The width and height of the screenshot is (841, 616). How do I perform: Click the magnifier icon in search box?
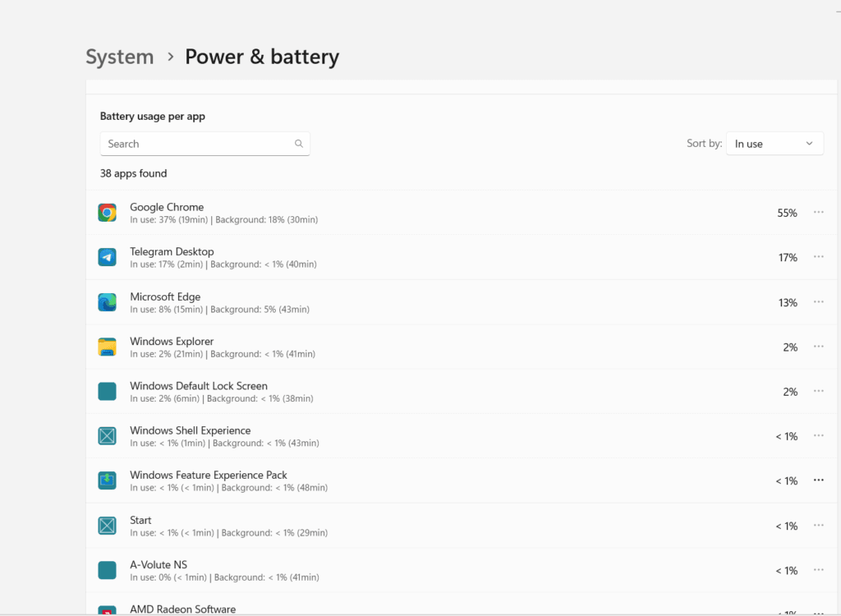point(299,144)
